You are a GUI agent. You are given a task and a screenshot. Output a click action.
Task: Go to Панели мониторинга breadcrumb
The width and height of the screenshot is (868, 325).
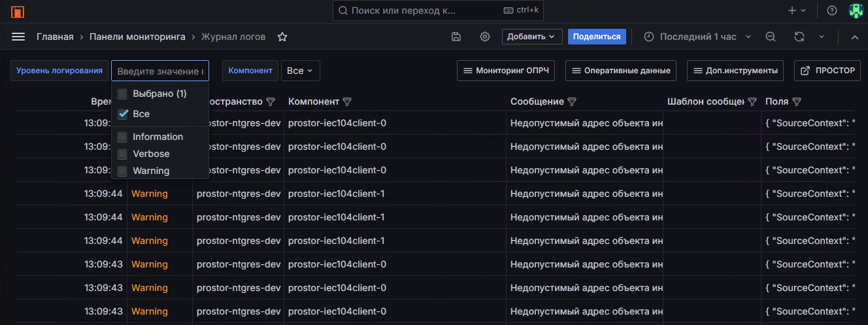pyautogui.click(x=137, y=37)
